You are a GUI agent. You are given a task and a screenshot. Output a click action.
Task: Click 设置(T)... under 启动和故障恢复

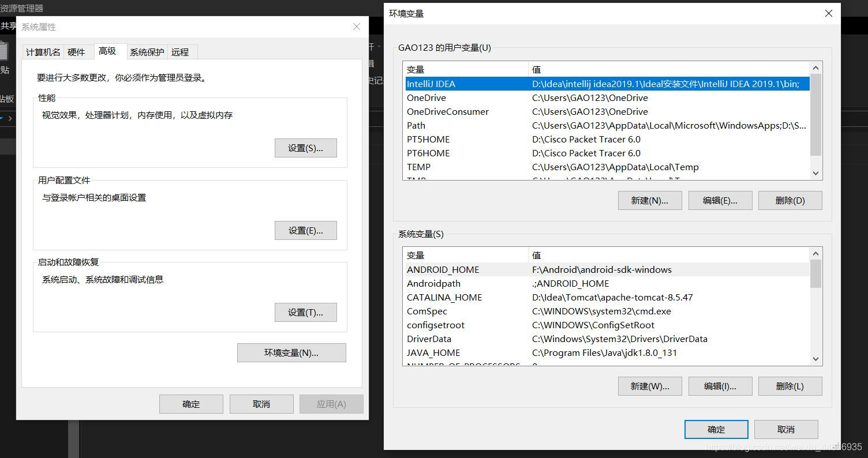[305, 312]
